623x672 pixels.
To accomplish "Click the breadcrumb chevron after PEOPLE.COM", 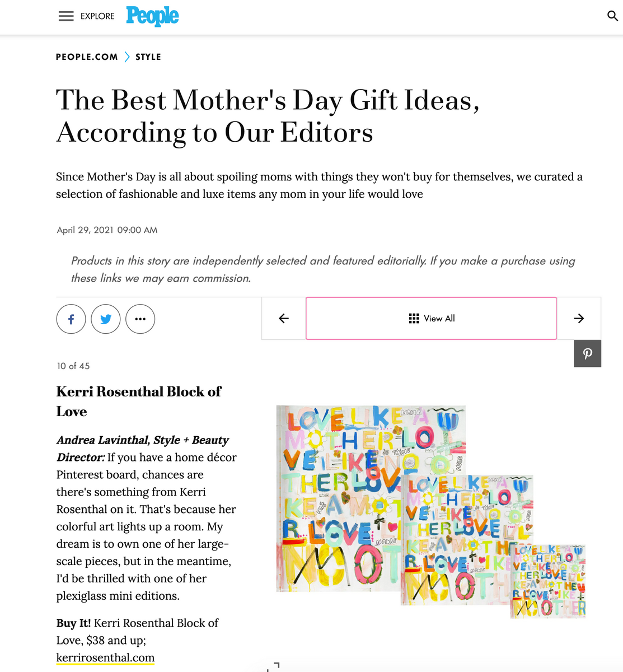I will (x=127, y=57).
